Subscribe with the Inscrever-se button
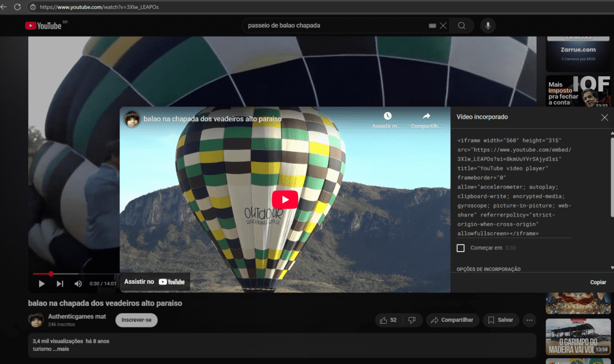The image size is (614, 364). [136, 320]
